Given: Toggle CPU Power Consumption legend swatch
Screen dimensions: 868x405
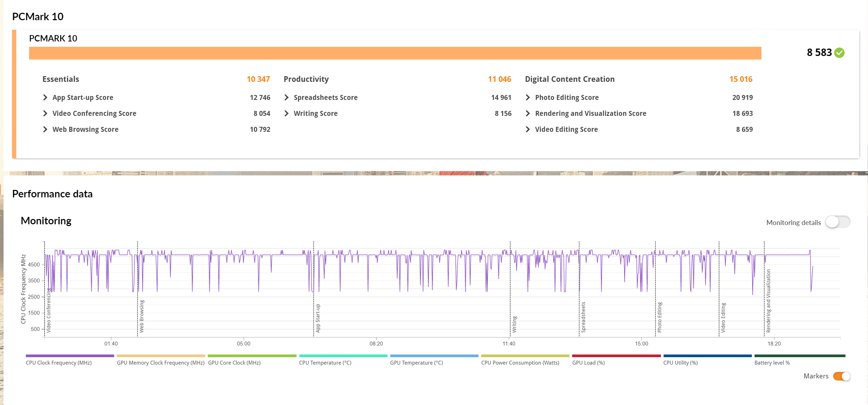Looking at the screenshot, I should 525,356.
